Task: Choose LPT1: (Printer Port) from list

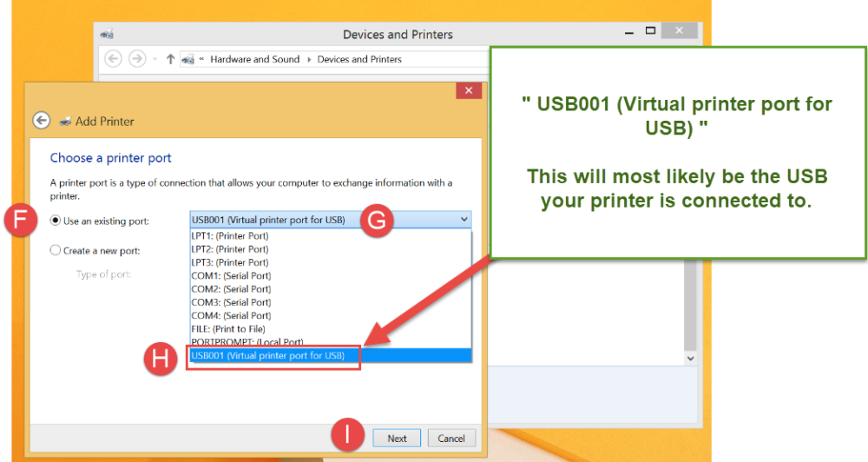Action: click(331, 236)
